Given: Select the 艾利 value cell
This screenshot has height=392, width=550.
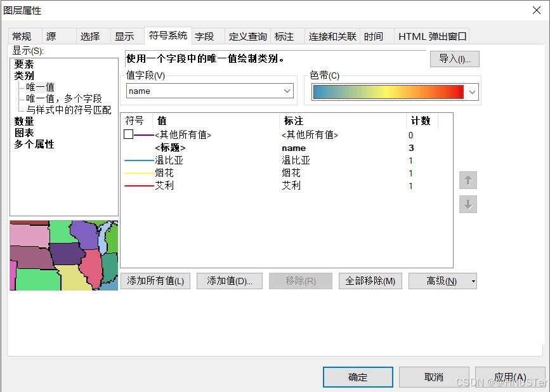Looking at the screenshot, I should tap(164, 186).
